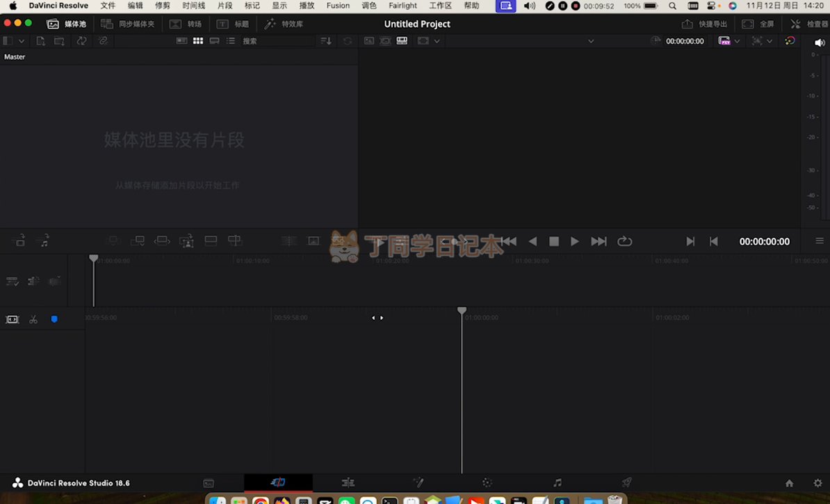Screen dimensions: 830x504
Task: Open the 特效库 effects library
Action: [x=284, y=24]
